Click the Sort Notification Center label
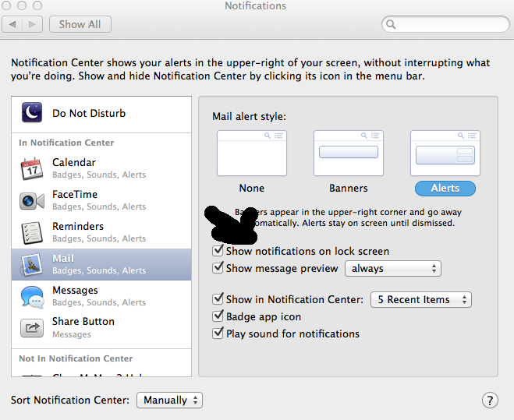Screen dimensions: 514x420 tap(70, 400)
